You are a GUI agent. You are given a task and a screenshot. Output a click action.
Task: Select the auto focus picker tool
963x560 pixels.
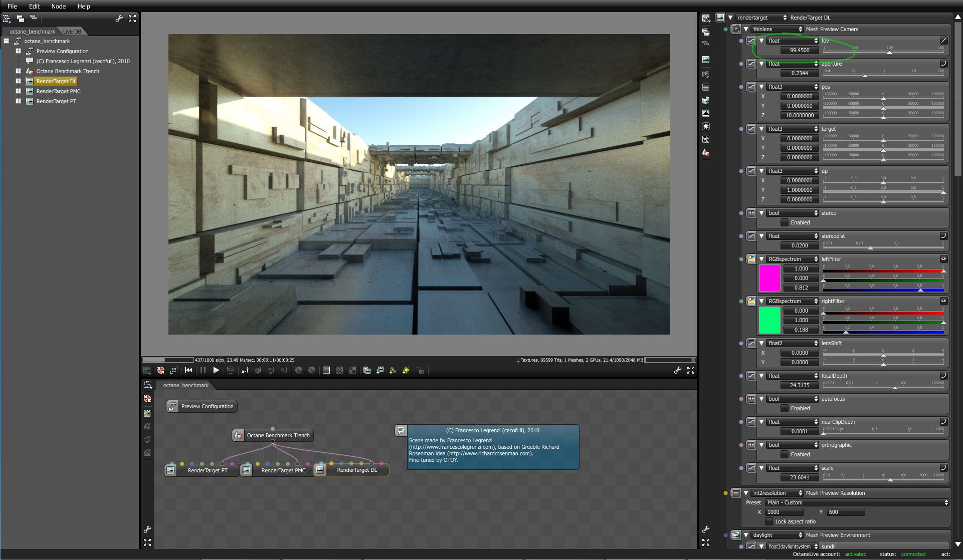245,370
